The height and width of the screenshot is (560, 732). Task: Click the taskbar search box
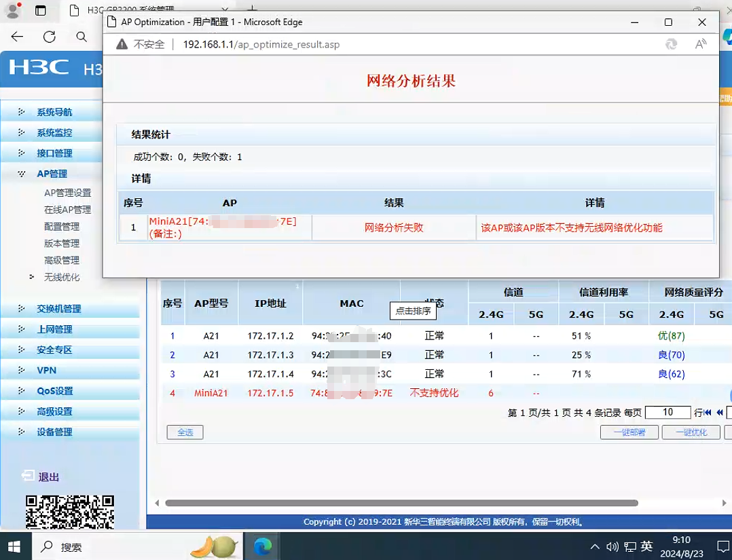[136, 546]
